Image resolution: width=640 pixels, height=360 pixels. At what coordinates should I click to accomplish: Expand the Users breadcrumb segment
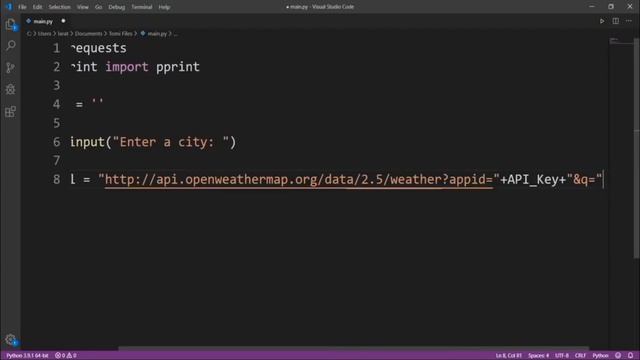[44, 34]
